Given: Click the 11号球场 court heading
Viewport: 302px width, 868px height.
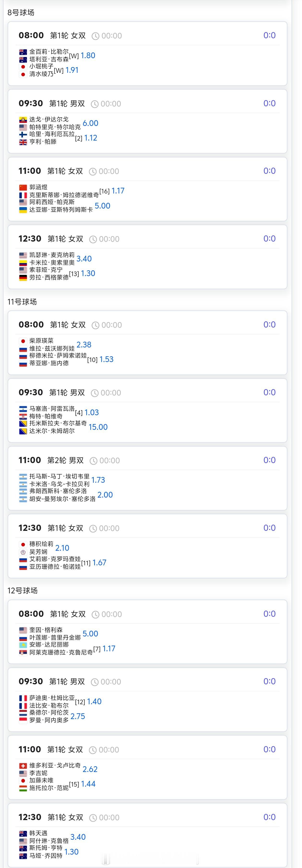Looking at the screenshot, I should (22, 301).
